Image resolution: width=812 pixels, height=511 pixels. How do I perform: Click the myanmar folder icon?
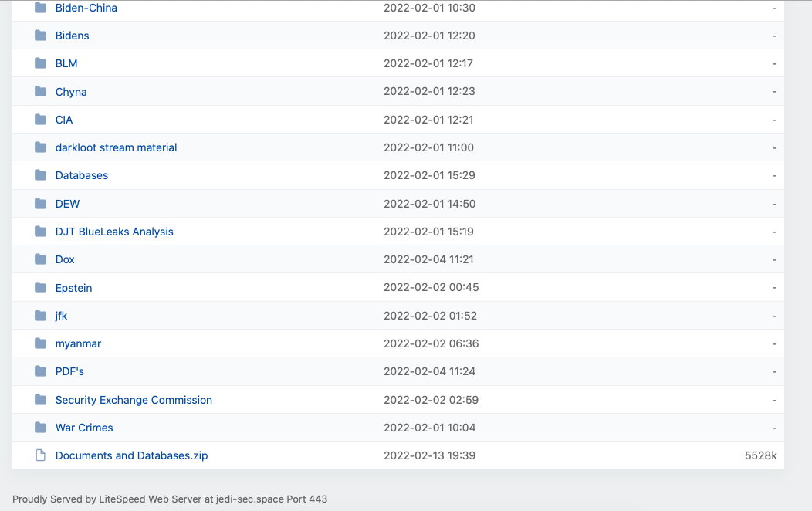[40, 343]
